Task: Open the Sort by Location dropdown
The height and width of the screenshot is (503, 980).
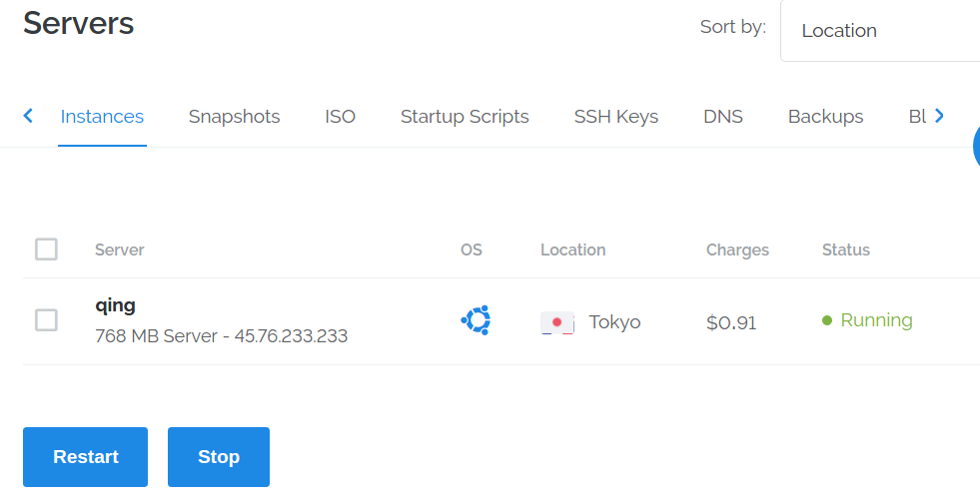Action: [879, 31]
